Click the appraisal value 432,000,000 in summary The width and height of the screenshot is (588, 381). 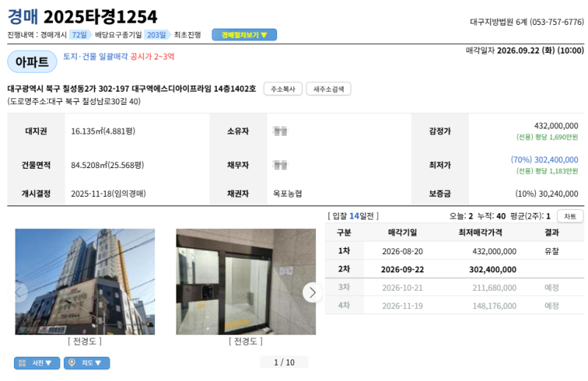click(556, 126)
